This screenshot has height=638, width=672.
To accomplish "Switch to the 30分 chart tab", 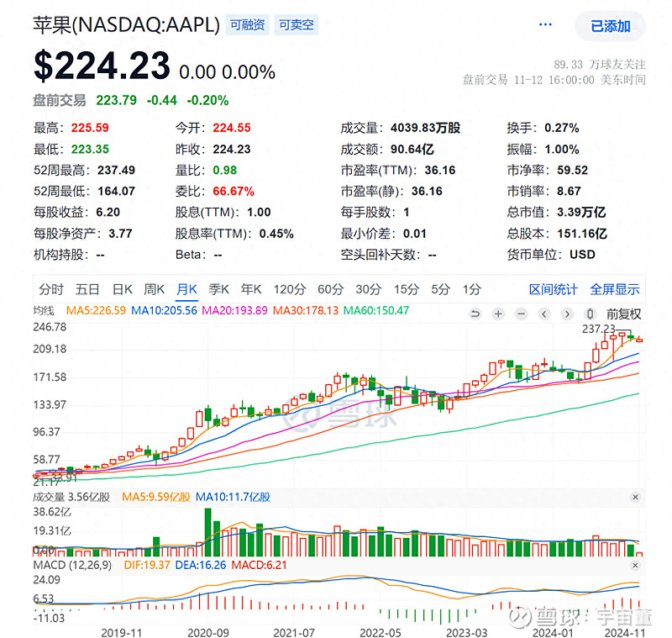I will coord(369,289).
